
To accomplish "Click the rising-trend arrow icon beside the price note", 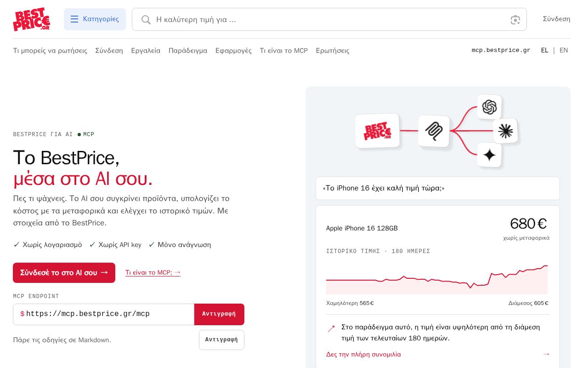I will (331, 329).
